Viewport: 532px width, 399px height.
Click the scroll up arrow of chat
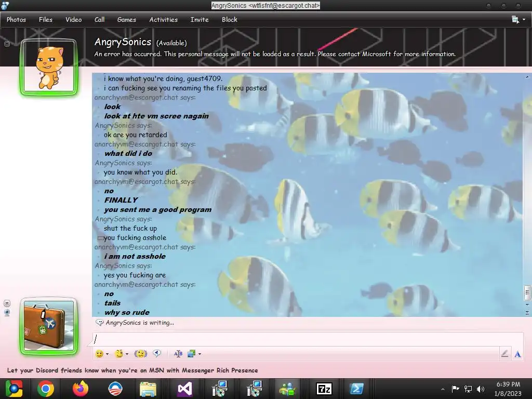point(527,77)
